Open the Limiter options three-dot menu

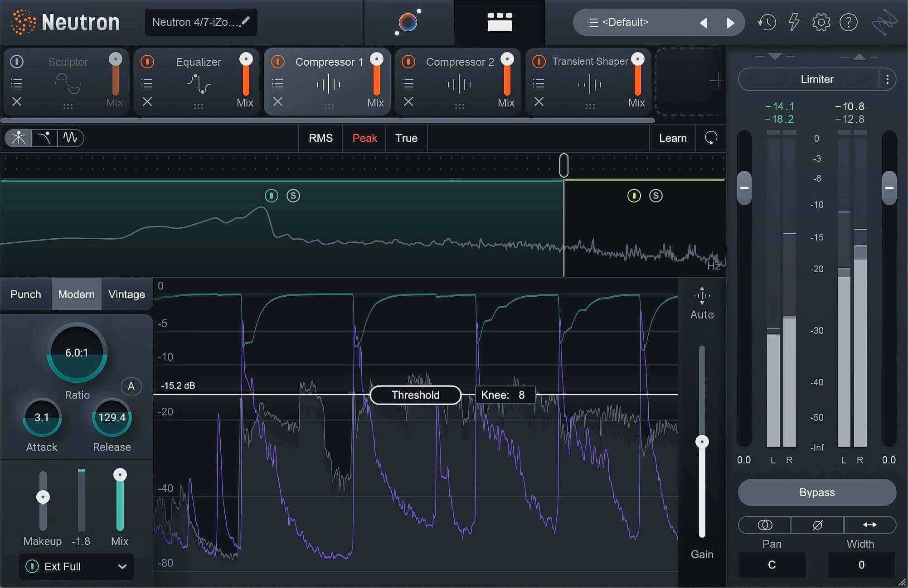pos(887,79)
